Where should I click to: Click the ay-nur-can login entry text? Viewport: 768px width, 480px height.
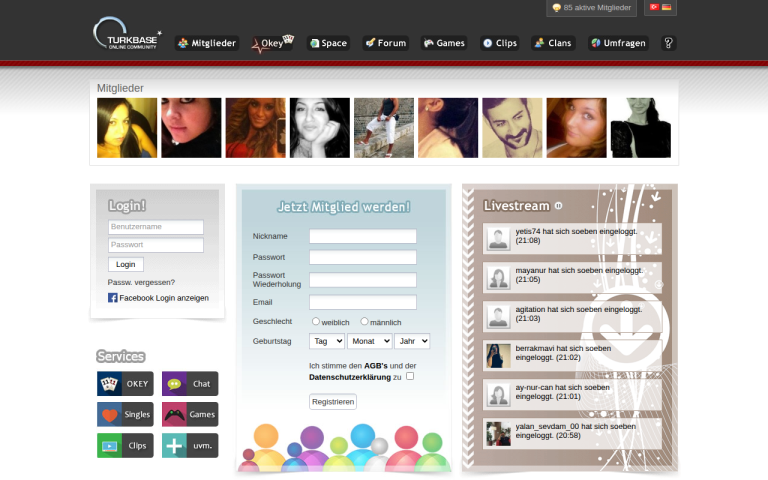(562, 392)
